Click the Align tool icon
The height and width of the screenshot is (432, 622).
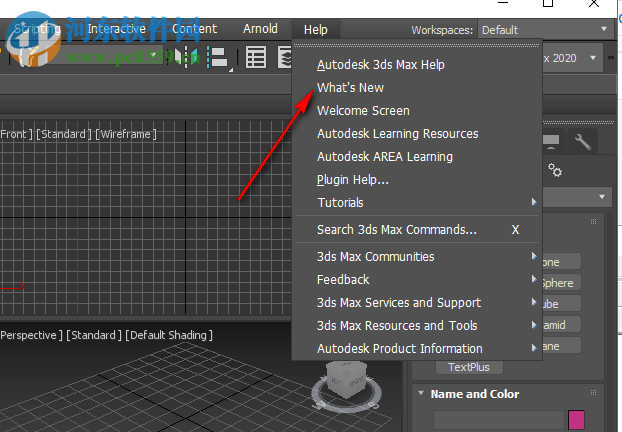click(x=217, y=58)
